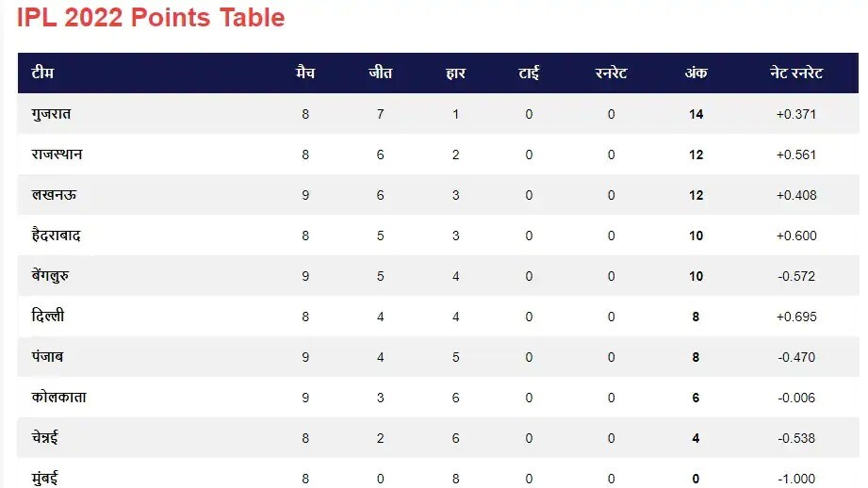868x488 pixels.
Task: Click the बेंगलुरु team name
Action: tap(54, 276)
